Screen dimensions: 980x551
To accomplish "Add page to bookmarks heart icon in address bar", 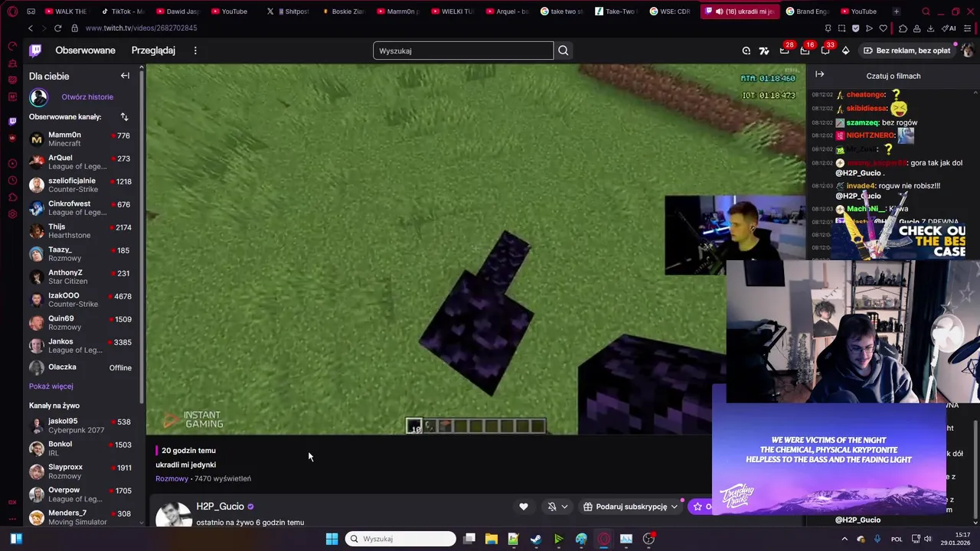I will [x=883, y=28].
